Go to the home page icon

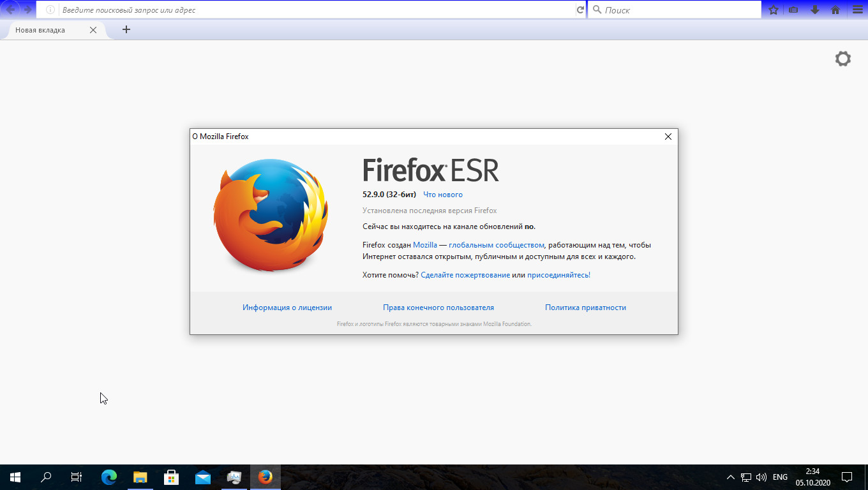(835, 10)
